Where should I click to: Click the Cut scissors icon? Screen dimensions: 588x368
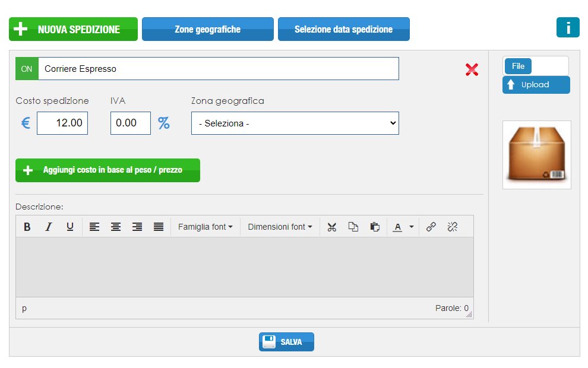[x=332, y=227]
